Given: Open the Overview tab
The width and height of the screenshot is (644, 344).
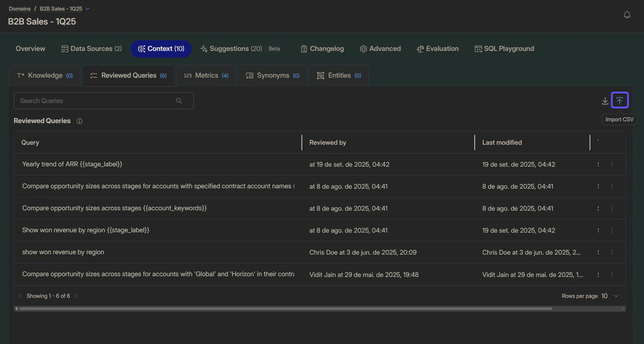Looking at the screenshot, I should coord(30,49).
